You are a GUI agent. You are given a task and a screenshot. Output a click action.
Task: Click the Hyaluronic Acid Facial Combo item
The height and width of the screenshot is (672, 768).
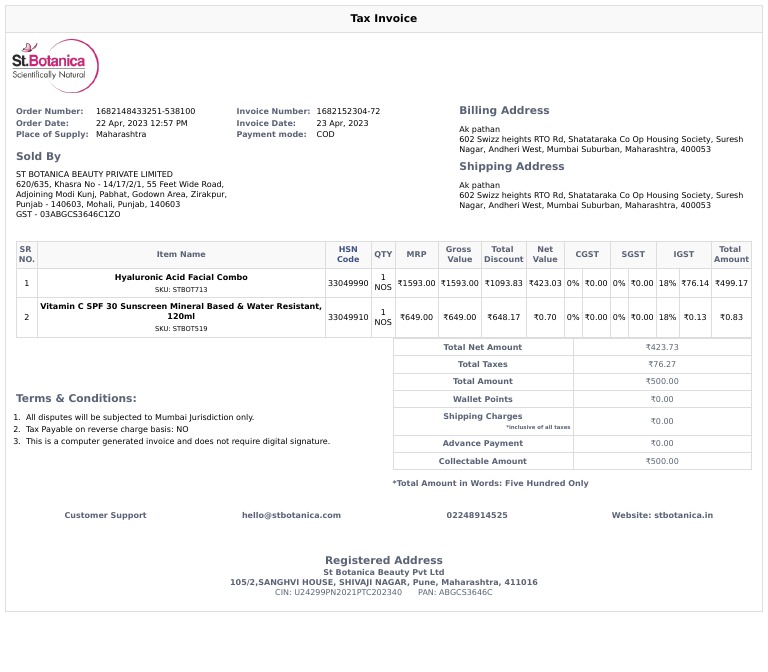[181, 277]
